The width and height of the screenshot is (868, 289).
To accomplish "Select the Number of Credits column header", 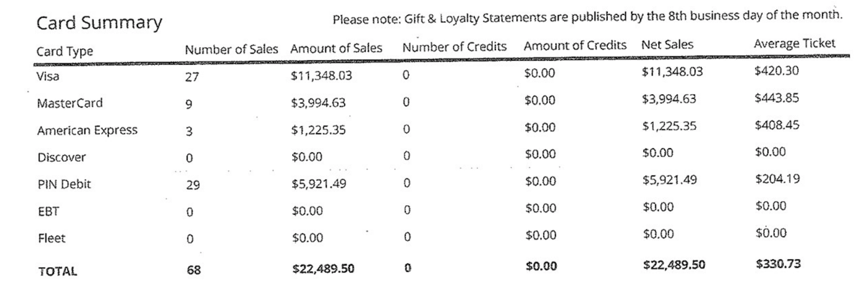I will [x=454, y=47].
